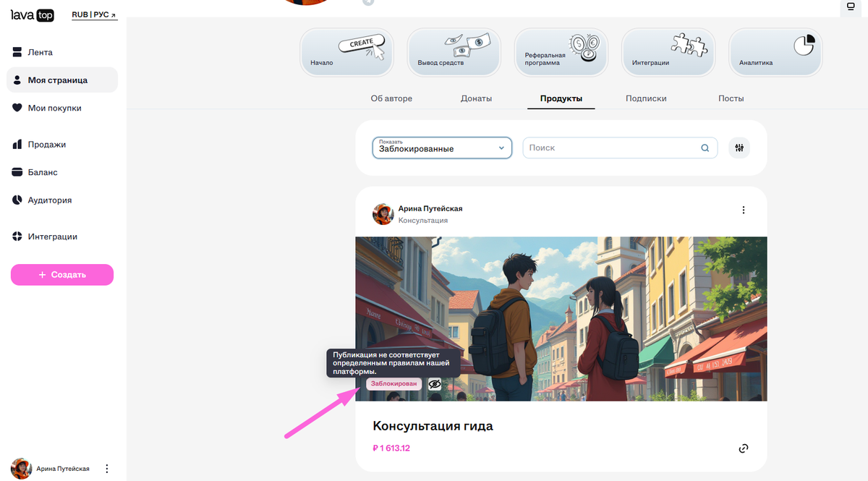The image size is (868, 481).
Task: Open the Аналитика pie chart card
Action: 775,52
